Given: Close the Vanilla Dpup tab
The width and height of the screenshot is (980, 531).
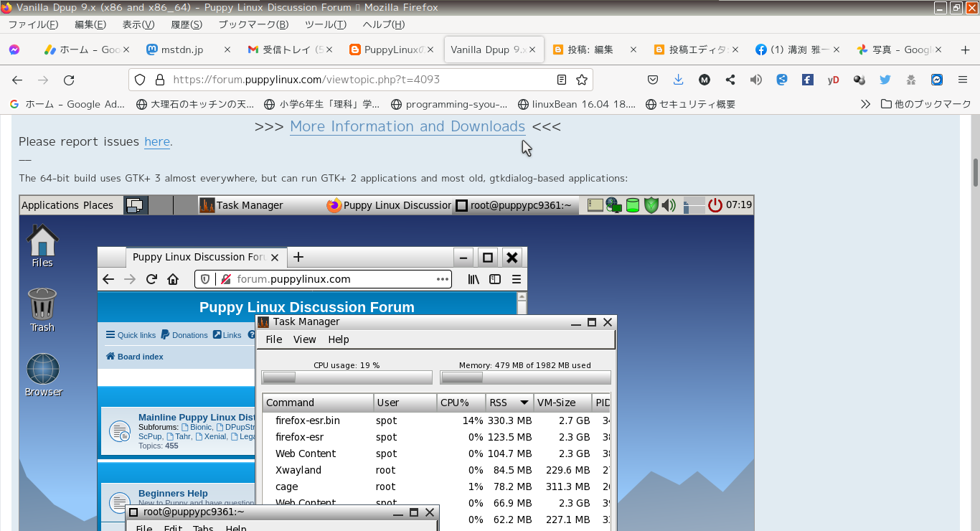Looking at the screenshot, I should click(x=532, y=50).
